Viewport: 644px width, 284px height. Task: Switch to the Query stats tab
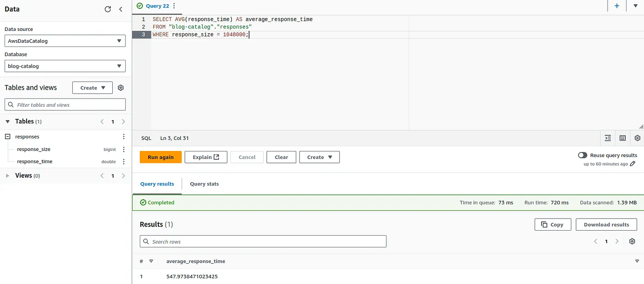pyautogui.click(x=204, y=184)
